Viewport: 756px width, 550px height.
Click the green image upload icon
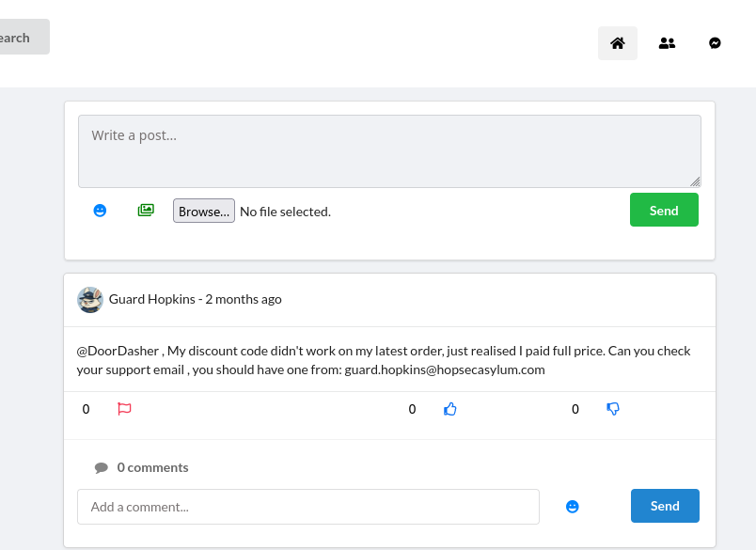(x=146, y=211)
